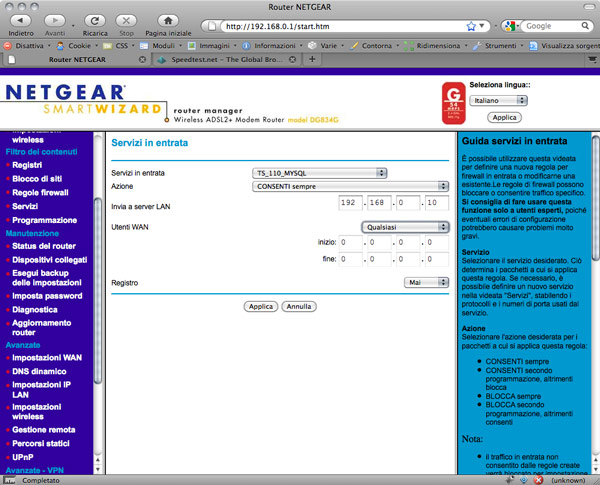
Task: Click the LAN server last octet field 10
Action: coord(437,203)
